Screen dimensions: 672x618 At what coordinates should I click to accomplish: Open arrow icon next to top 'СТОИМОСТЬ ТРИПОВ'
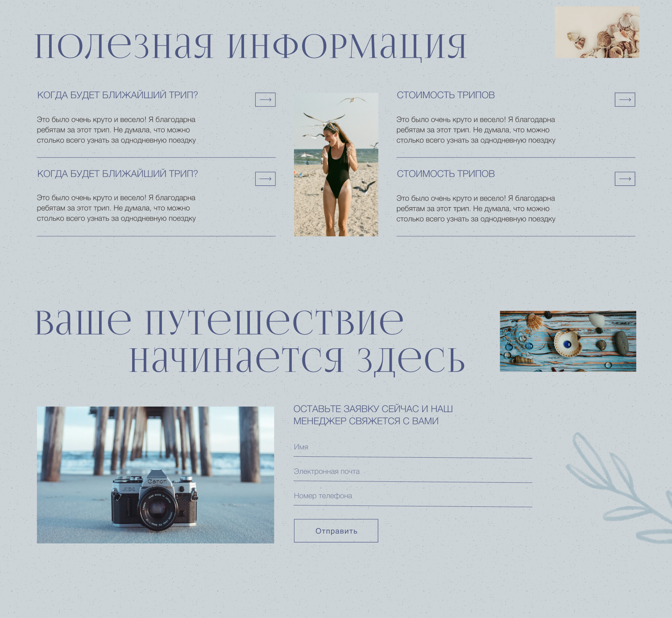pyautogui.click(x=625, y=100)
